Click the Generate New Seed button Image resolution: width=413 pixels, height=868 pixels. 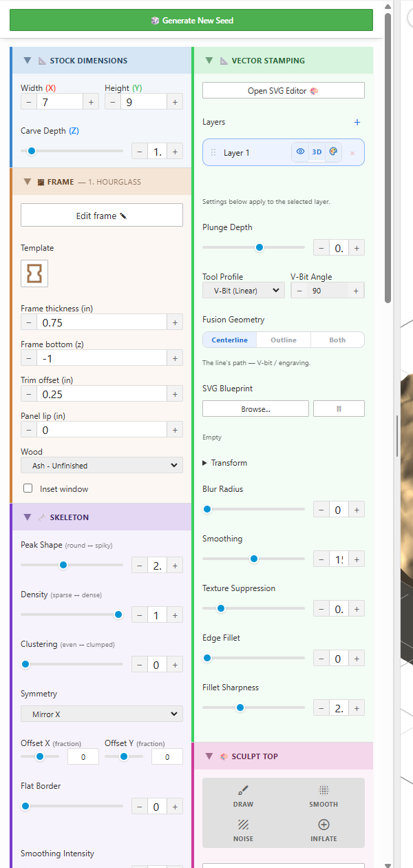[191, 20]
